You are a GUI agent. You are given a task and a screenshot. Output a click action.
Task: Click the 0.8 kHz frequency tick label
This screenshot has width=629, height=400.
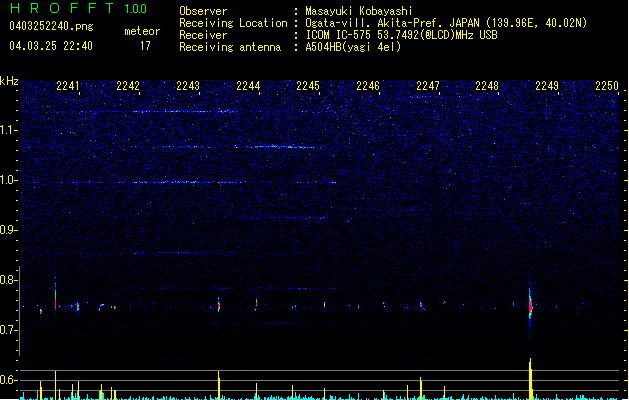pos(9,280)
